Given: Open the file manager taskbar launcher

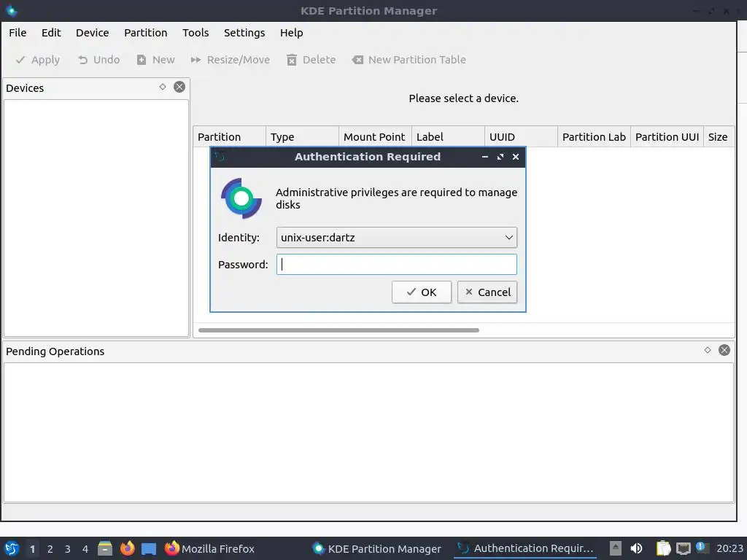Looking at the screenshot, I should (x=105, y=548).
